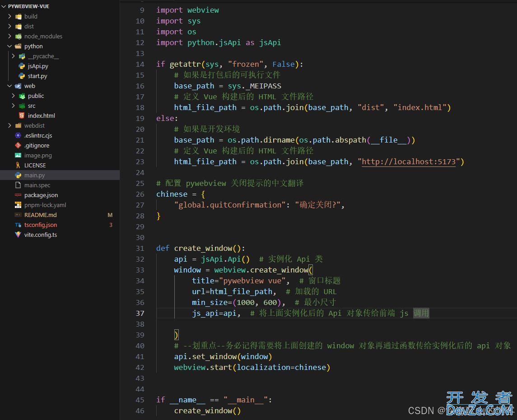Open index.html in the web folder
517x420 pixels.
tap(41, 115)
